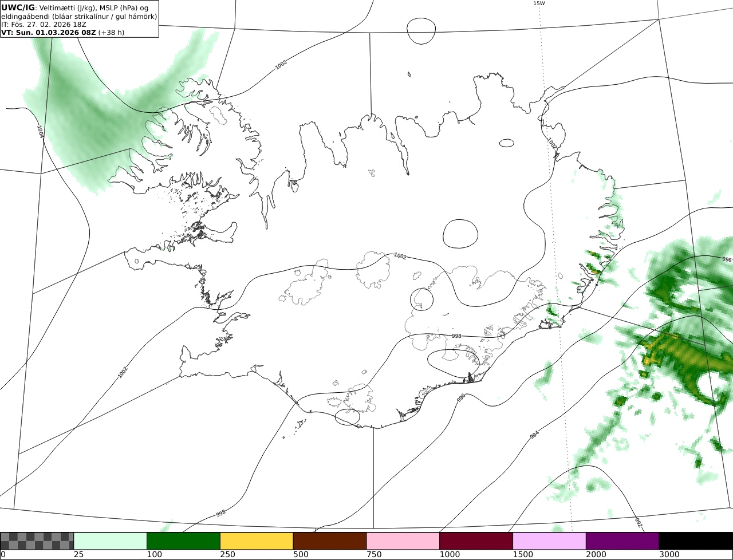Select the light mint 25–100 legend swatch
The image size is (733, 560).
coord(111,541)
